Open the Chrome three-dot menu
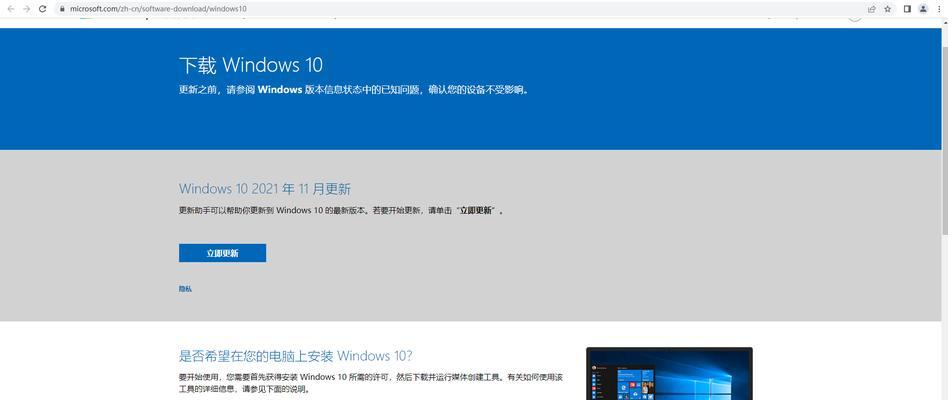 [938, 9]
